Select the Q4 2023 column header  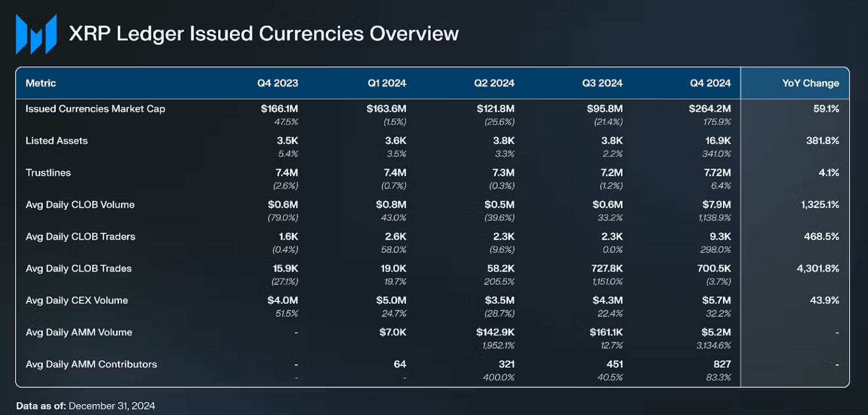coord(278,83)
